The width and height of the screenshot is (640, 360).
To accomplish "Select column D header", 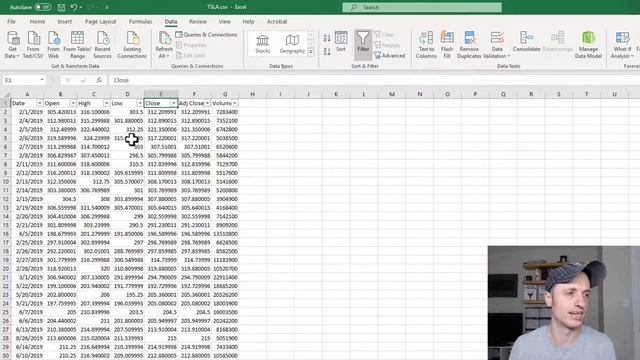I will (127, 94).
